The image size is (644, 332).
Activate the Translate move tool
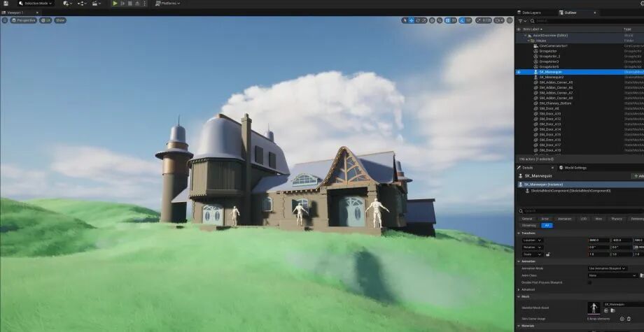[411, 20]
